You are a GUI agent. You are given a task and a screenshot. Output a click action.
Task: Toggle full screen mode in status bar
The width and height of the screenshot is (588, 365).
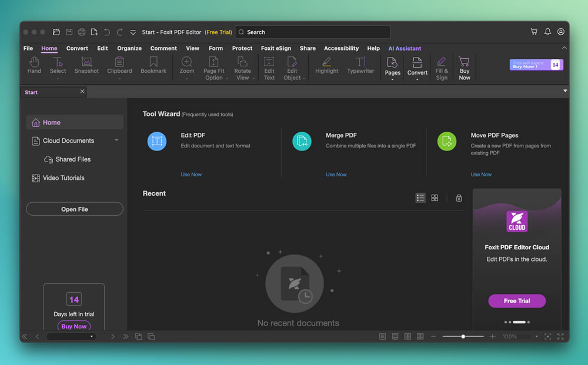[560, 337]
